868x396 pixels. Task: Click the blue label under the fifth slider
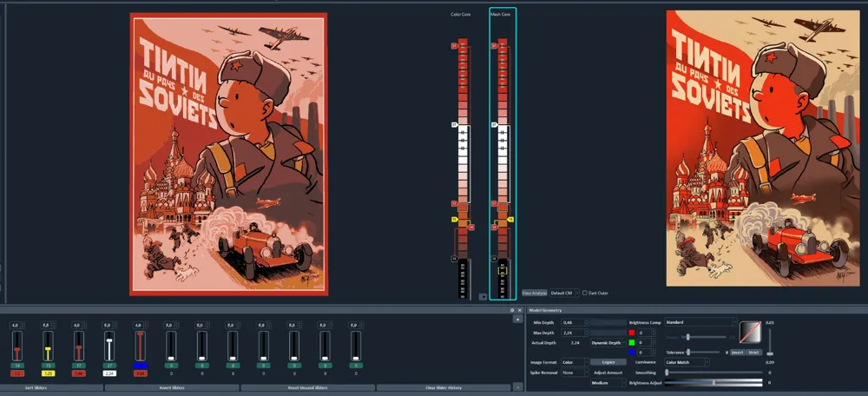[x=141, y=366]
